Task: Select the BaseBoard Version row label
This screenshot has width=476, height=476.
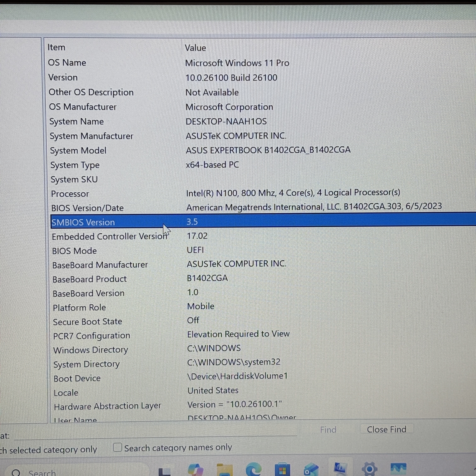Action: click(88, 294)
